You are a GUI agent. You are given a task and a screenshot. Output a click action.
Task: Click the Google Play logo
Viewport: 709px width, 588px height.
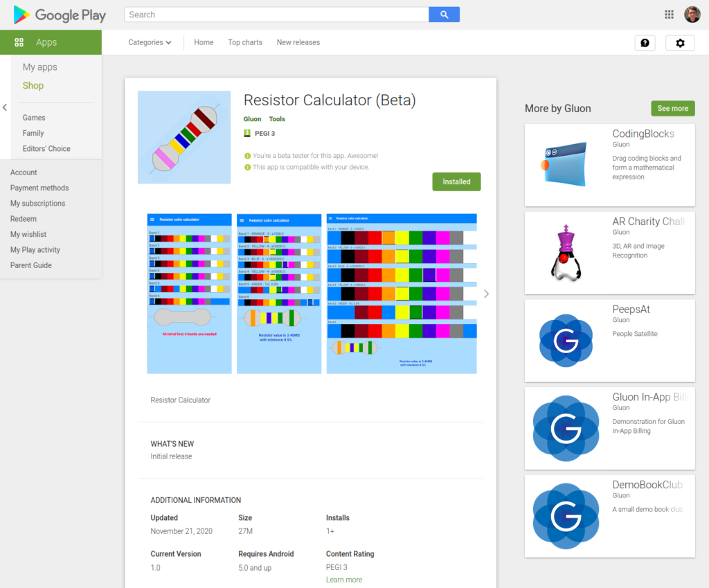[60, 15]
